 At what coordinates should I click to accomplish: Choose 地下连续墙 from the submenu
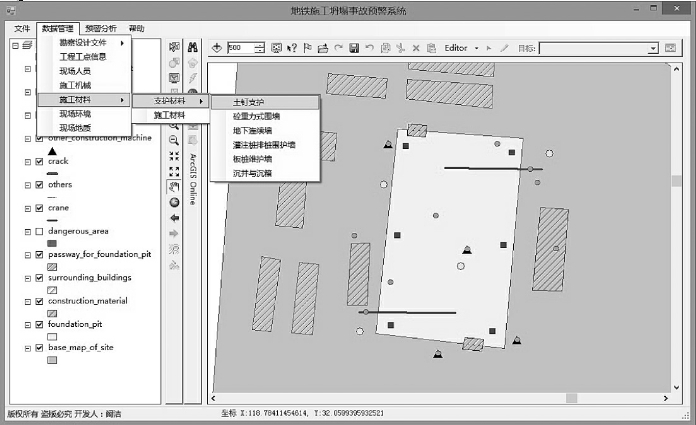(265, 131)
